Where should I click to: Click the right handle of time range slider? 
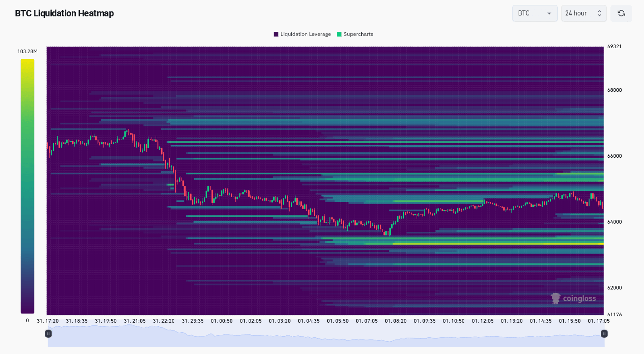point(604,334)
